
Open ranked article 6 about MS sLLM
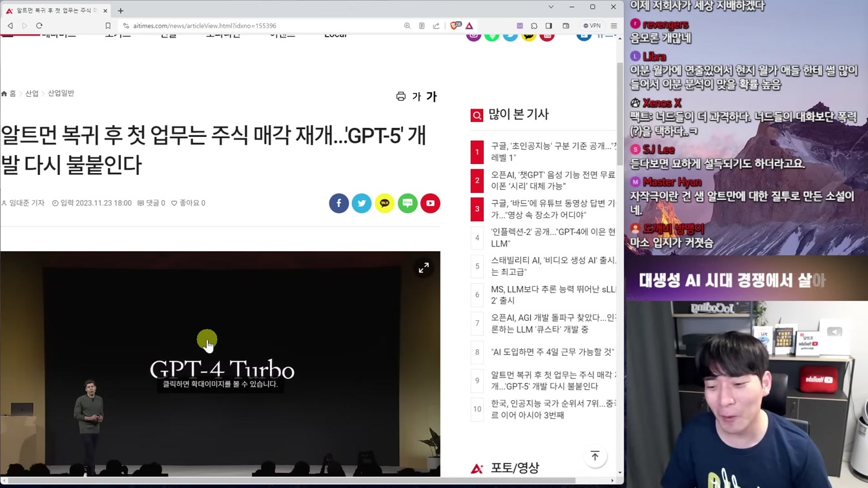tap(553, 295)
